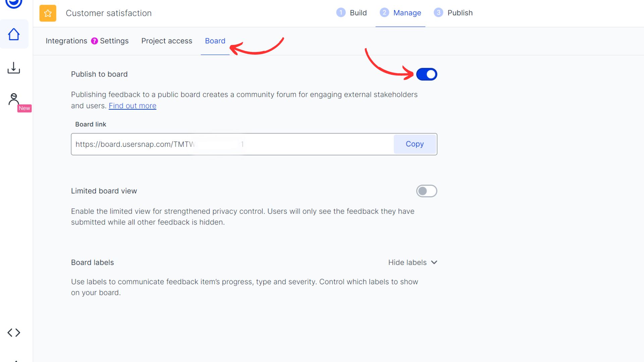Open the Settings tab

click(114, 41)
